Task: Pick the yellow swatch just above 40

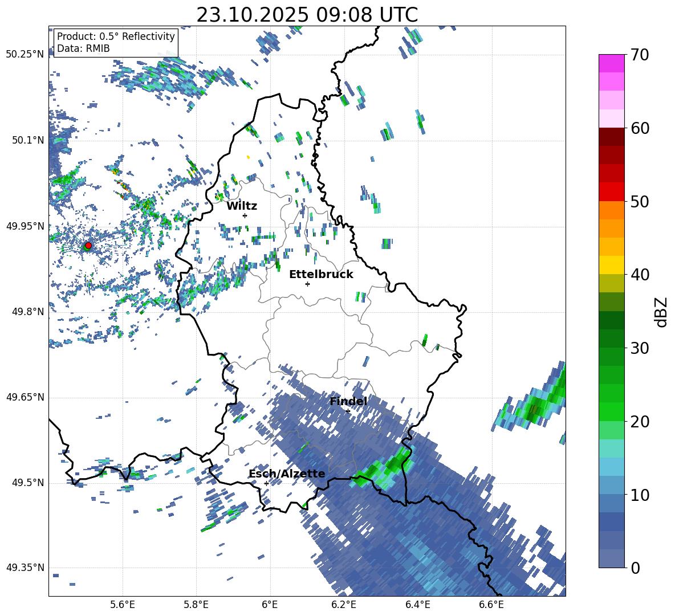Action: click(611, 265)
